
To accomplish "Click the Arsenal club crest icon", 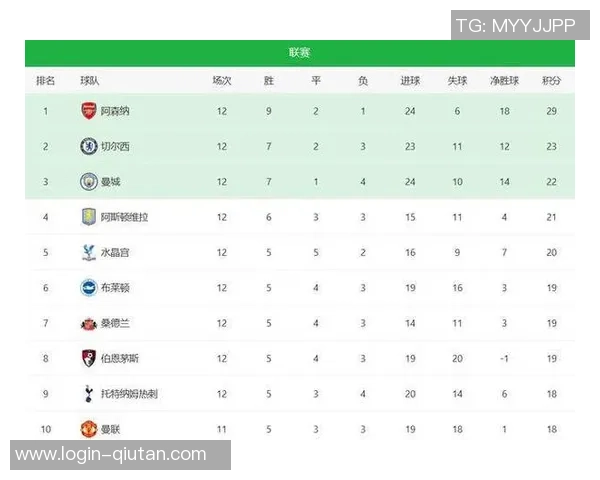I will click(88, 111).
